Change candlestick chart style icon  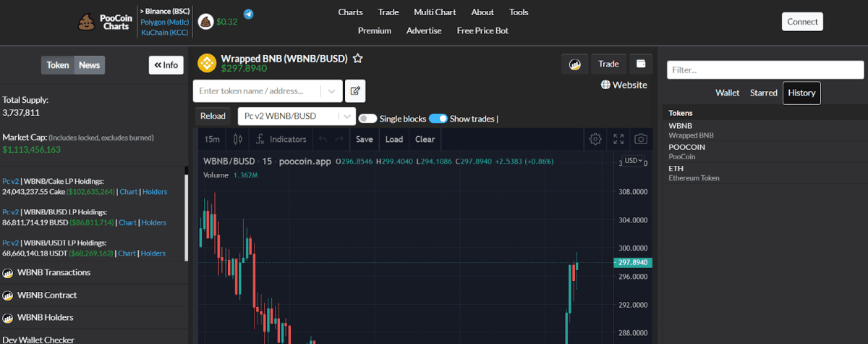coord(237,139)
